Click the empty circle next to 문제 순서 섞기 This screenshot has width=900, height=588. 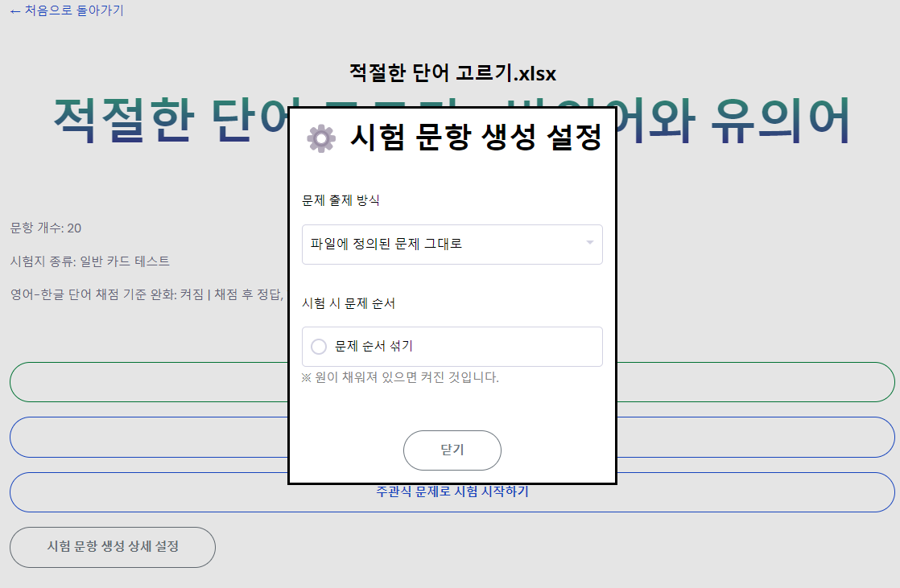click(x=317, y=347)
